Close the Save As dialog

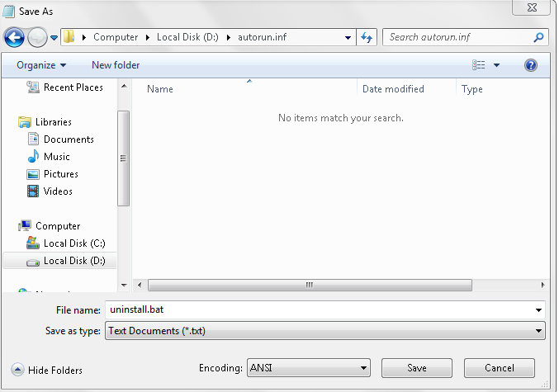coord(532,7)
